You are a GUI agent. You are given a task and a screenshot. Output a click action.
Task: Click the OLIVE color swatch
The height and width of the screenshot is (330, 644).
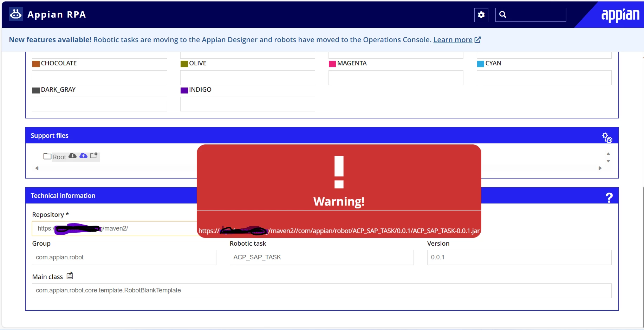coord(184,64)
